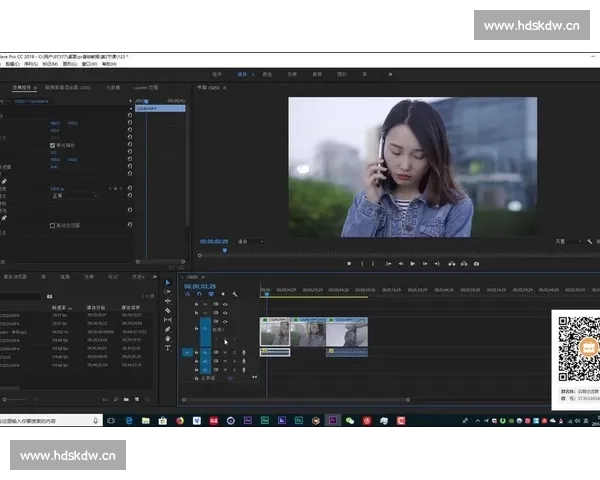Switch to the Effect Controls tab
This screenshot has width=600, height=480.
coord(21,88)
